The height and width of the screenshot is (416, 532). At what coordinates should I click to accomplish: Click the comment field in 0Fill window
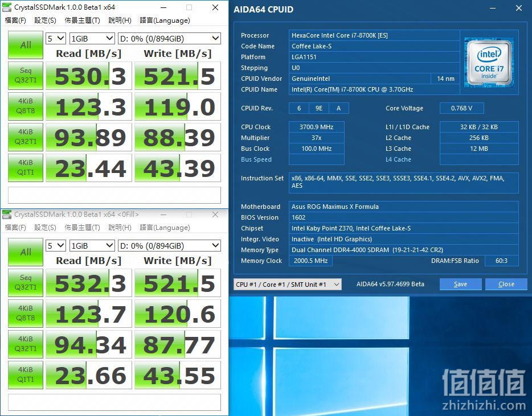114,402
